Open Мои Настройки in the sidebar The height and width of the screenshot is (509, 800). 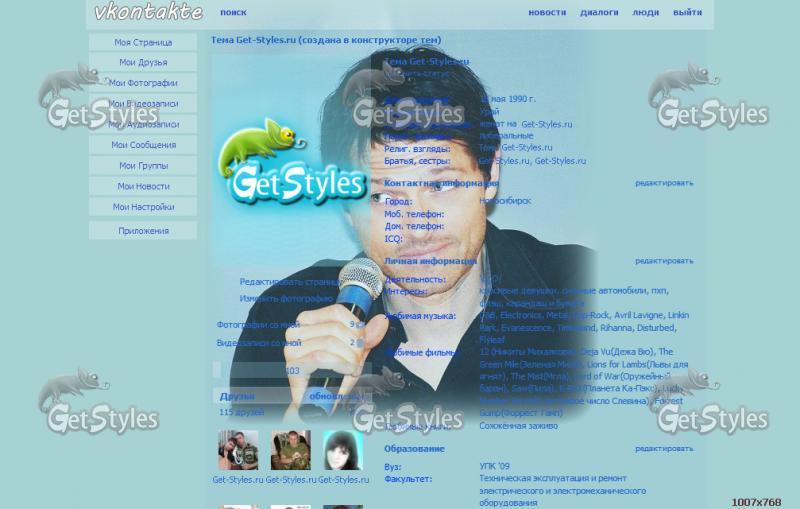pos(143,207)
